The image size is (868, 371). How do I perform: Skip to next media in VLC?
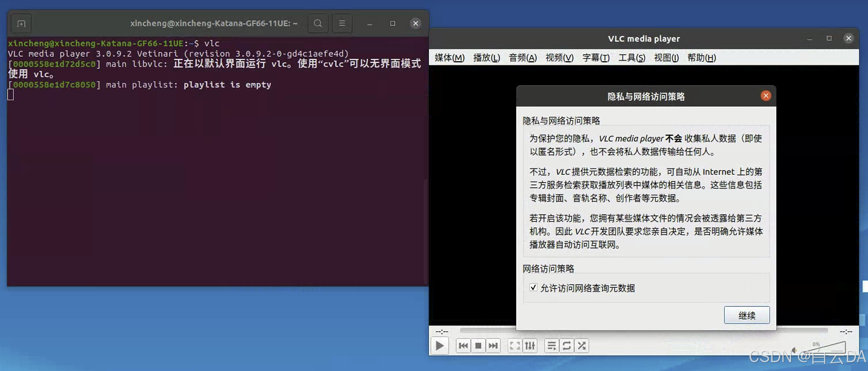[493, 345]
